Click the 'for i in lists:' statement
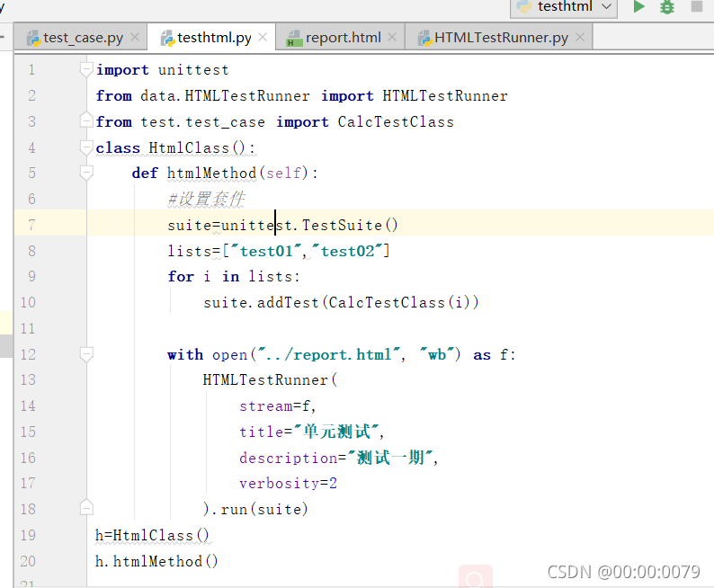714x588 pixels. [x=234, y=277]
